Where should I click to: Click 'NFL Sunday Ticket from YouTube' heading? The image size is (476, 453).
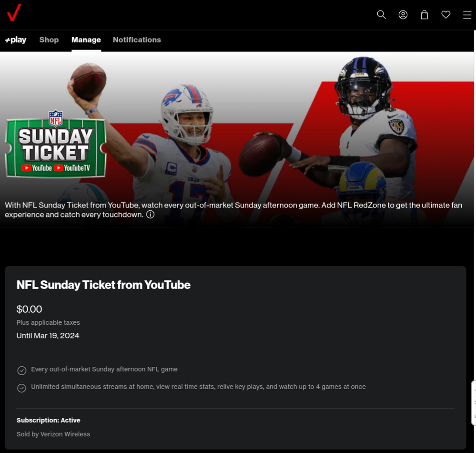103,285
